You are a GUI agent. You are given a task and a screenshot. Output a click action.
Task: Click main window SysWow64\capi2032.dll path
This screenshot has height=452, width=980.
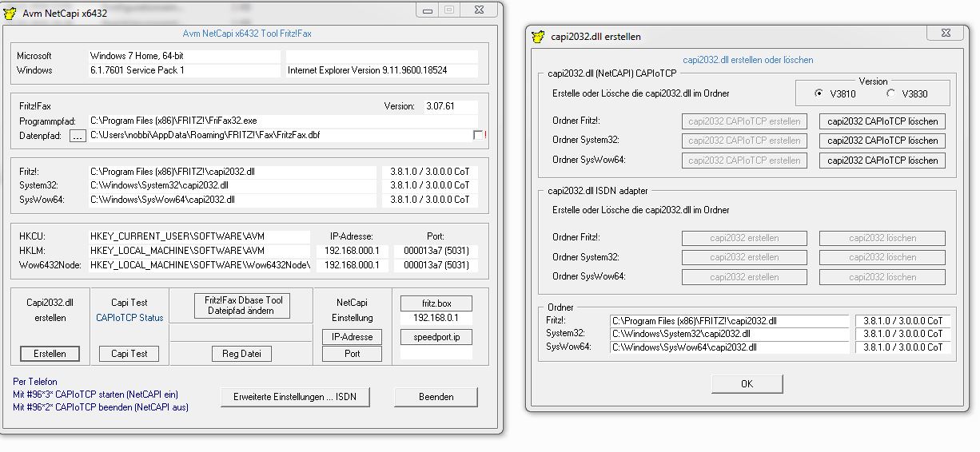pos(232,200)
